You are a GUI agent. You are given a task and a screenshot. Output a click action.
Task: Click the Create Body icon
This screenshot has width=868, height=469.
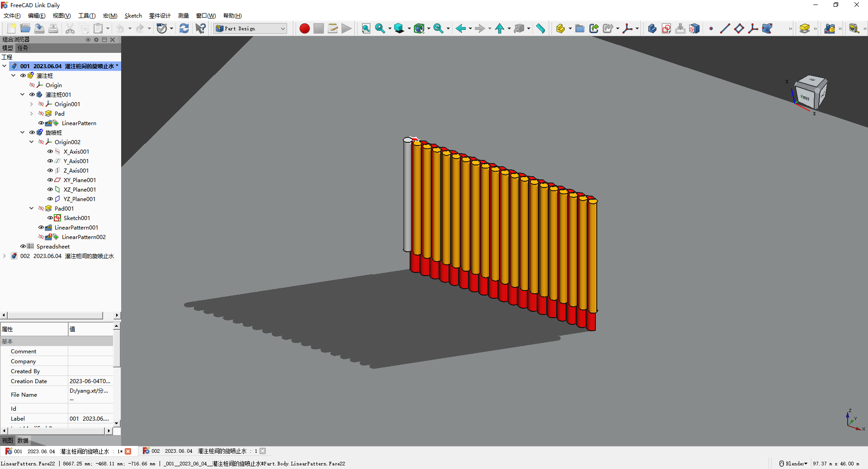(652, 28)
